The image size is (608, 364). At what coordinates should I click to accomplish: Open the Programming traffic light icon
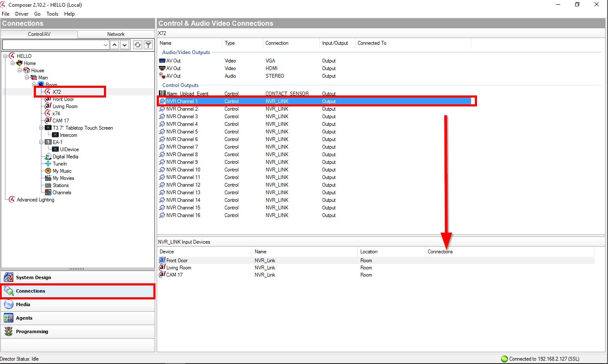click(x=8, y=331)
